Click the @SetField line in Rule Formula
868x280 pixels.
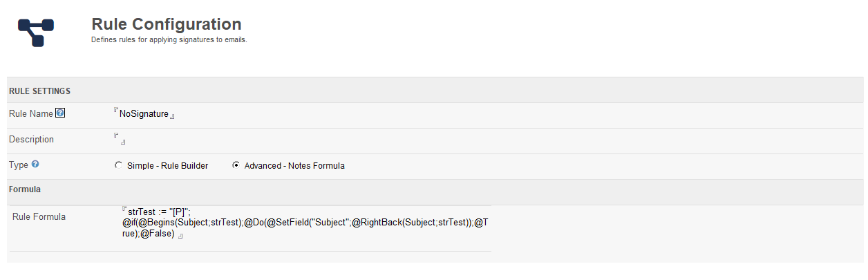point(304,223)
